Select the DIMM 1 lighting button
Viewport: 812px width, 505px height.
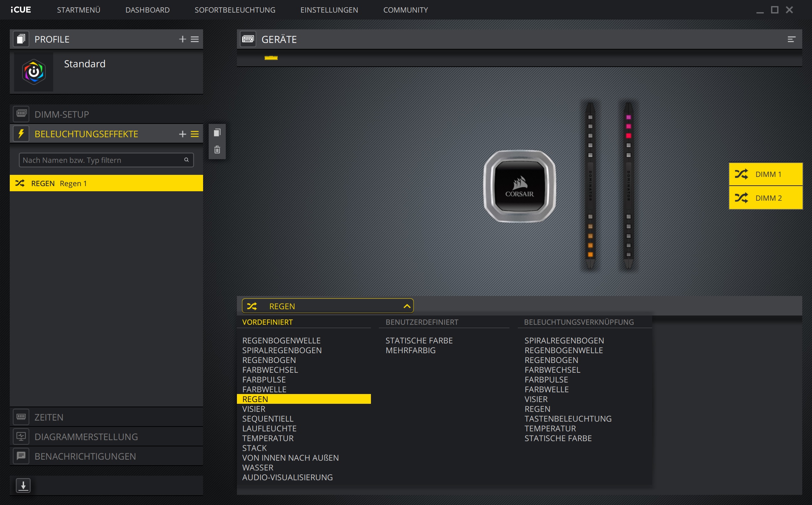(x=766, y=174)
